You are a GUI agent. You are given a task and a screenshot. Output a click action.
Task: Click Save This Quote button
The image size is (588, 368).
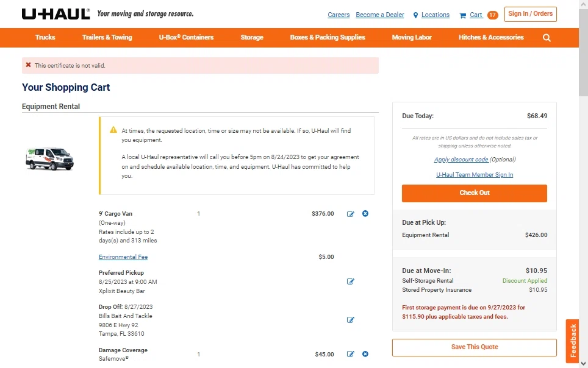(x=474, y=347)
